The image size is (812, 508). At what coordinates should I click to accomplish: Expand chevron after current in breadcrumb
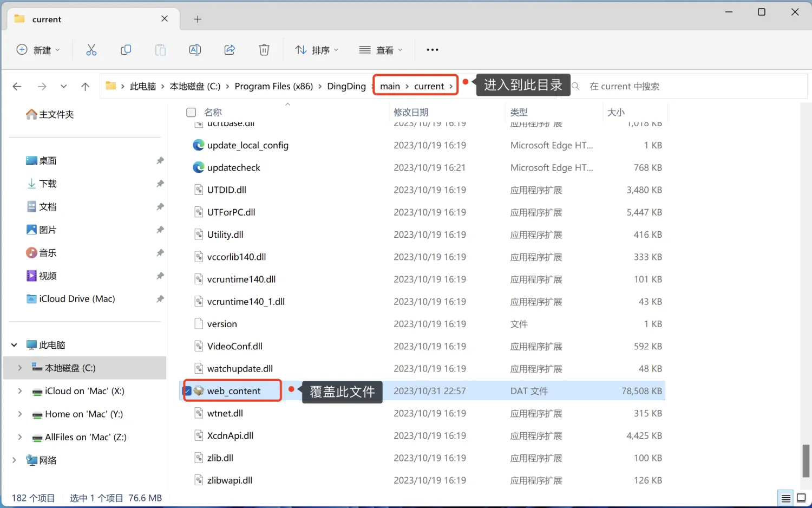pyautogui.click(x=451, y=86)
